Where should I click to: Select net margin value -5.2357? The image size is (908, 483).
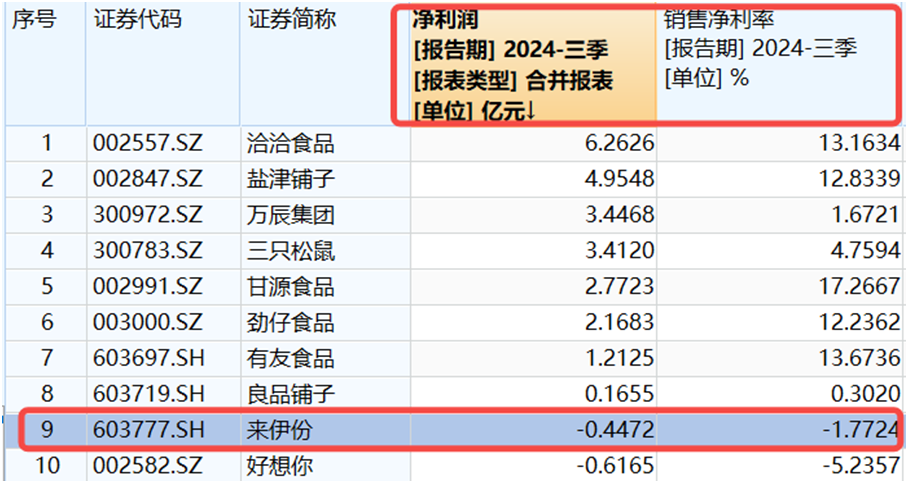click(860, 466)
